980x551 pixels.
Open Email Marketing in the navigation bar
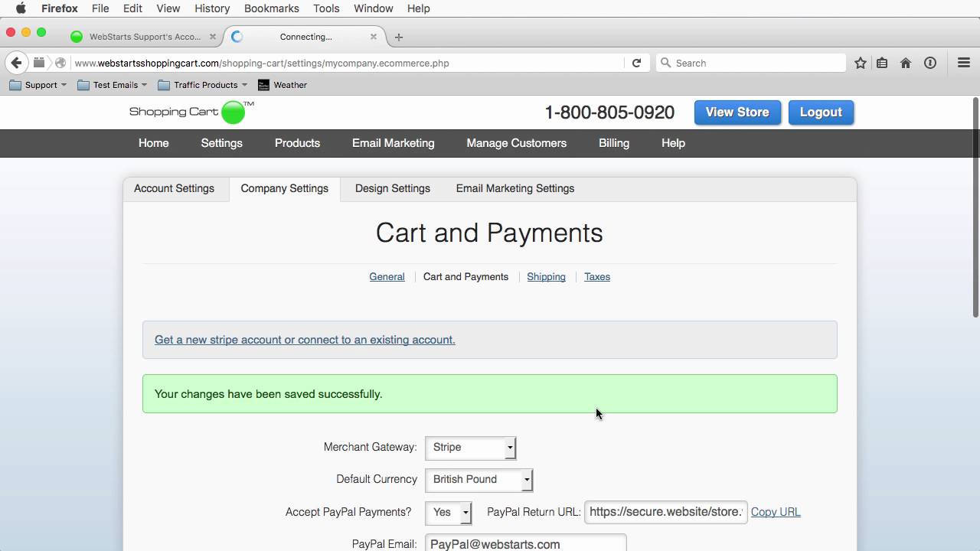pos(393,143)
